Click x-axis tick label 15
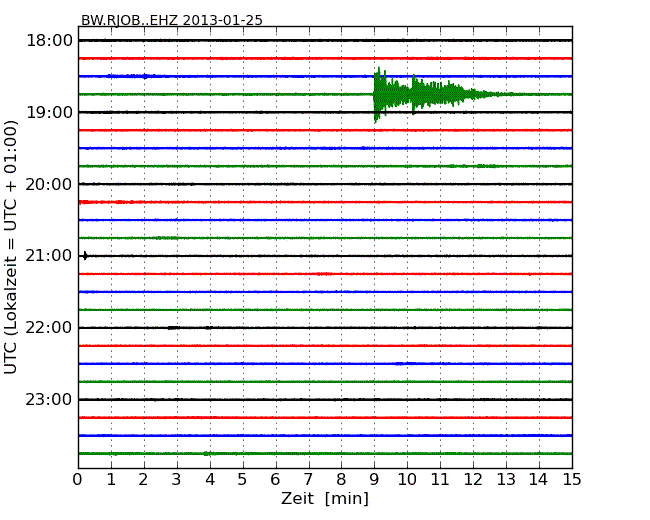 tap(572, 479)
